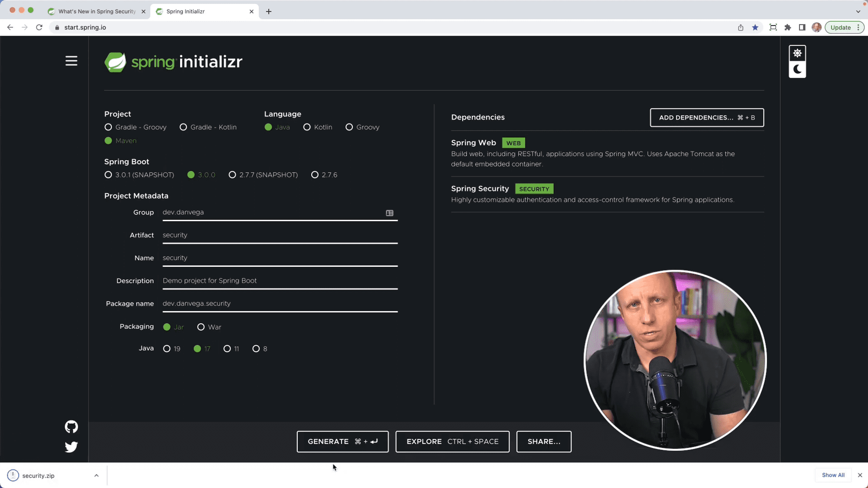Switch to dark theme moon icon
Image resolution: width=868 pixels, height=488 pixels.
pyautogui.click(x=797, y=69)
